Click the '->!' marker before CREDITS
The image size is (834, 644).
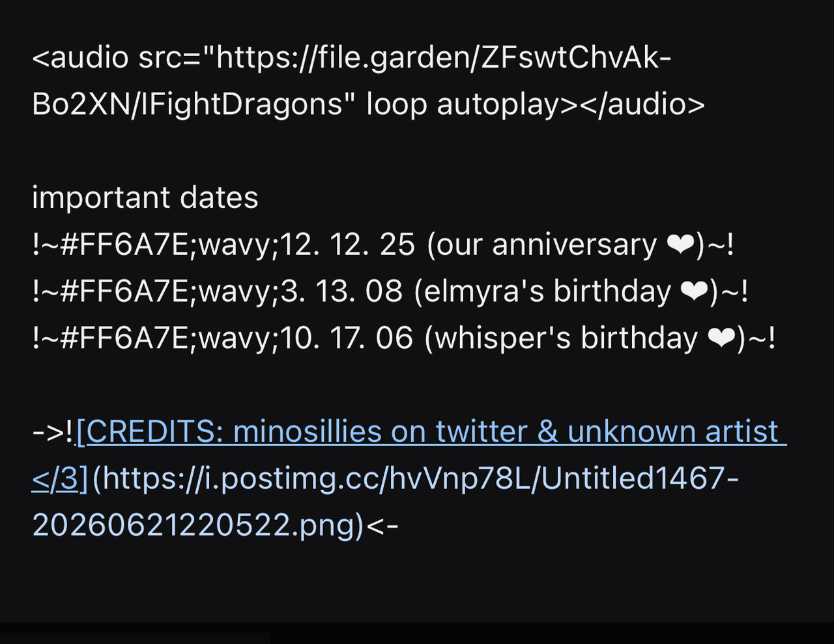click(x=53, y=432)
